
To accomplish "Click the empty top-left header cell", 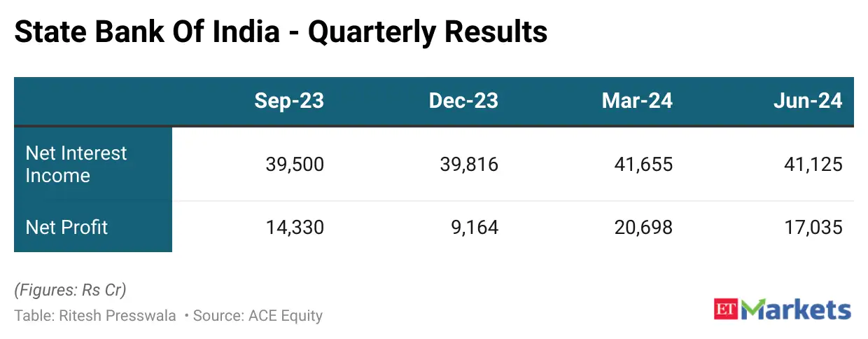I will tap(93, 101).
